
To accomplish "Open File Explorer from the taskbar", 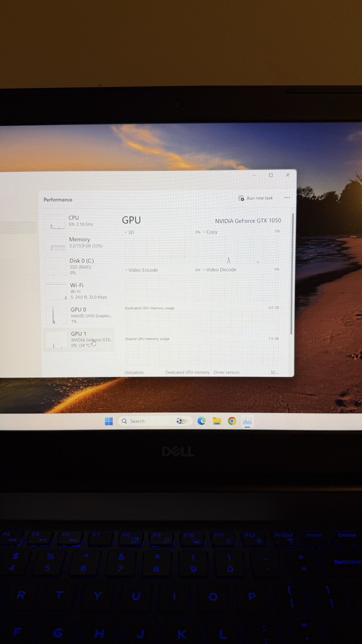I will [217, 421].
